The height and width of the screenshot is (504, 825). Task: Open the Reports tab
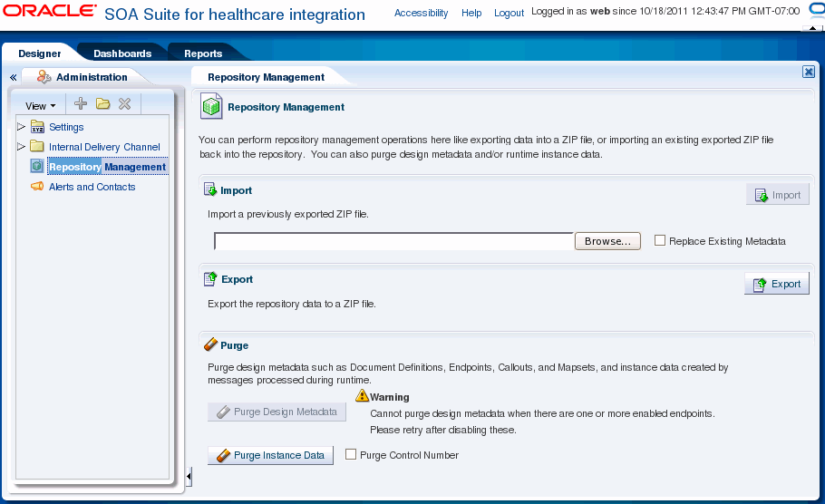(203, 53)
